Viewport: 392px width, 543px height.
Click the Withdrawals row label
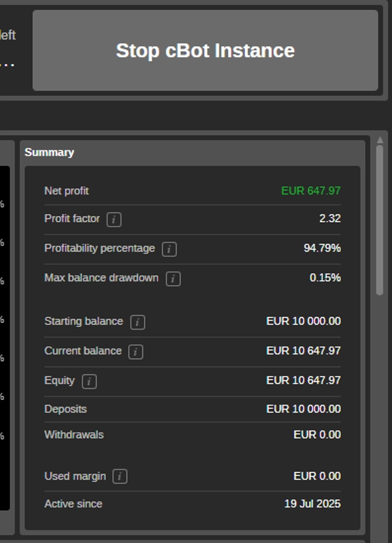click(74, 435)
